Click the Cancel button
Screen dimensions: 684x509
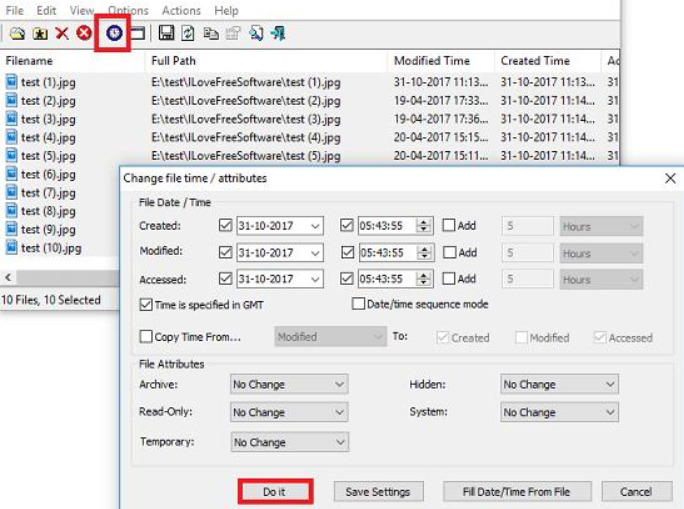pyautogui.click(x=636, y=492)
